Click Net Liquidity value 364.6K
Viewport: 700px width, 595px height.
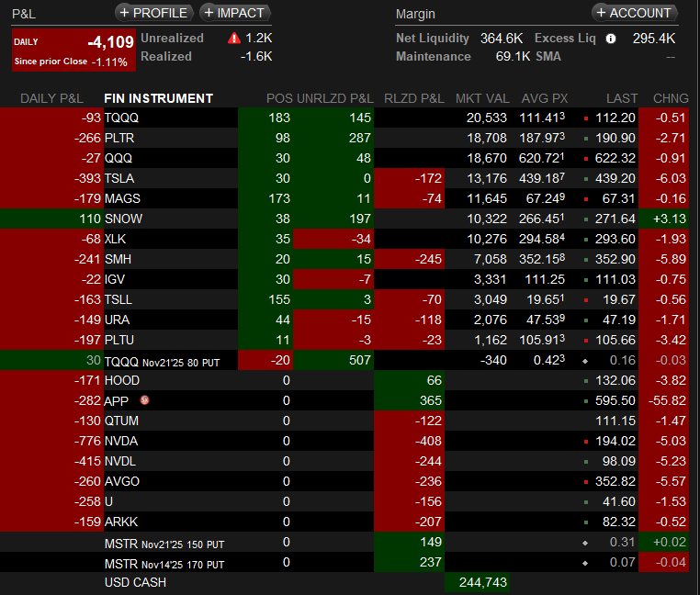[502, 39]
